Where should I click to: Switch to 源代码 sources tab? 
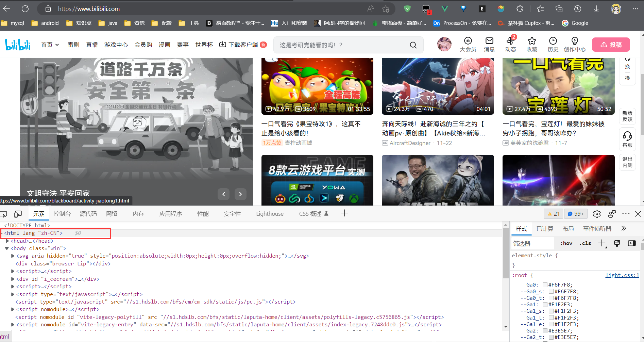pyautogui.click(x=88, y=214)
